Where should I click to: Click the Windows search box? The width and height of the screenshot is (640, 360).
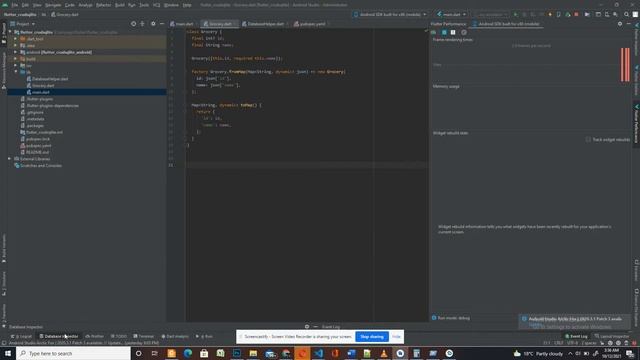tap(73, 353)
